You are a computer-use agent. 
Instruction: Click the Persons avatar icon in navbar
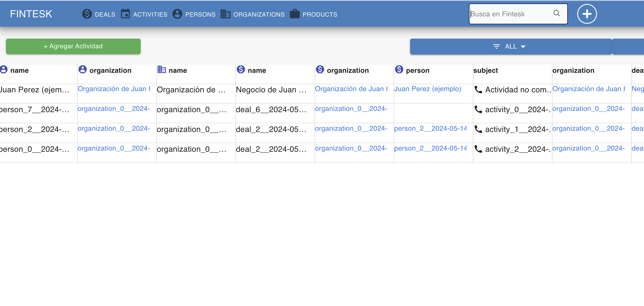[x=177, y=14]
